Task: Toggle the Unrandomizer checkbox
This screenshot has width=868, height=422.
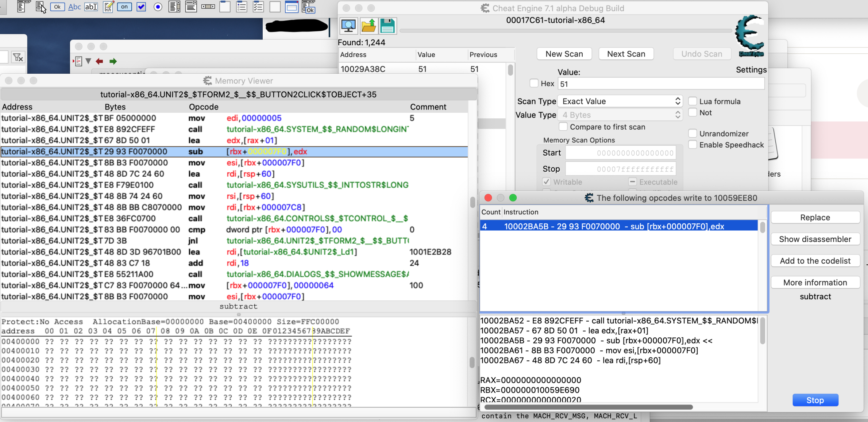Action: (693, 134)
